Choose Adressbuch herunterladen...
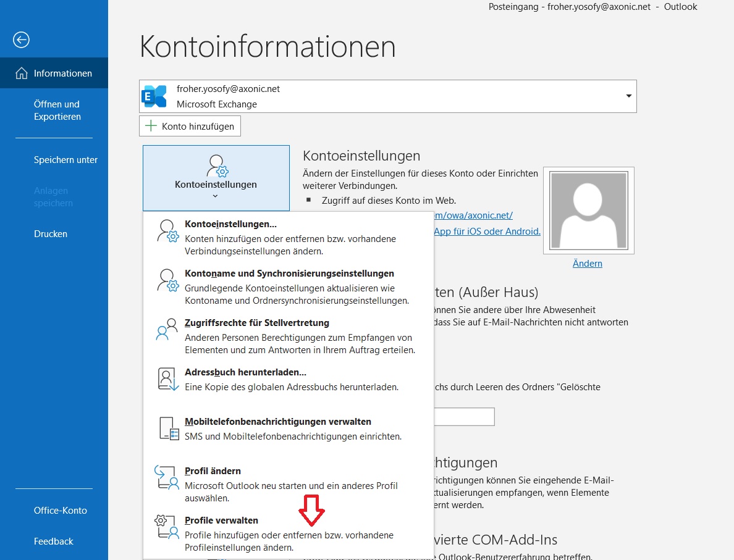 click(288, 380)
